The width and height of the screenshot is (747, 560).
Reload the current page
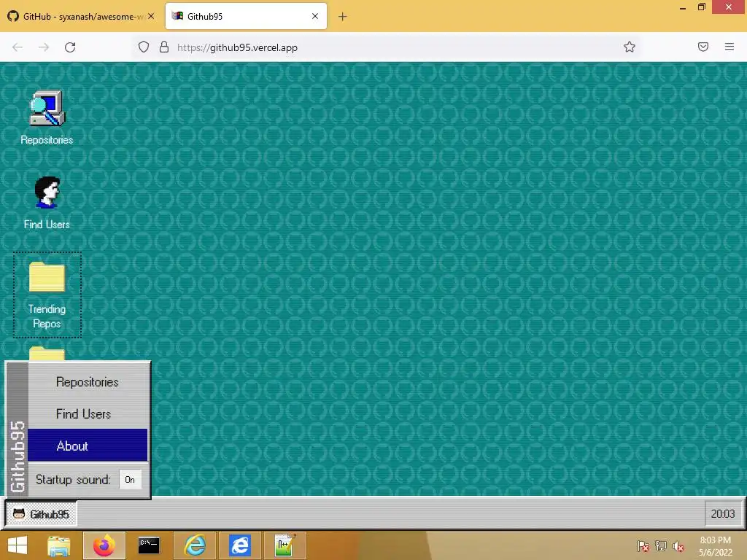click(x=70, y=47)
